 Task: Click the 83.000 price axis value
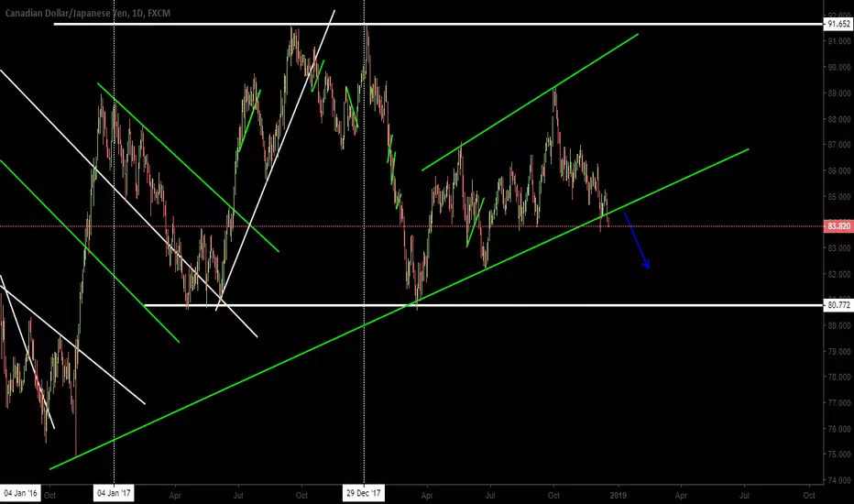[x=839, y=248]
